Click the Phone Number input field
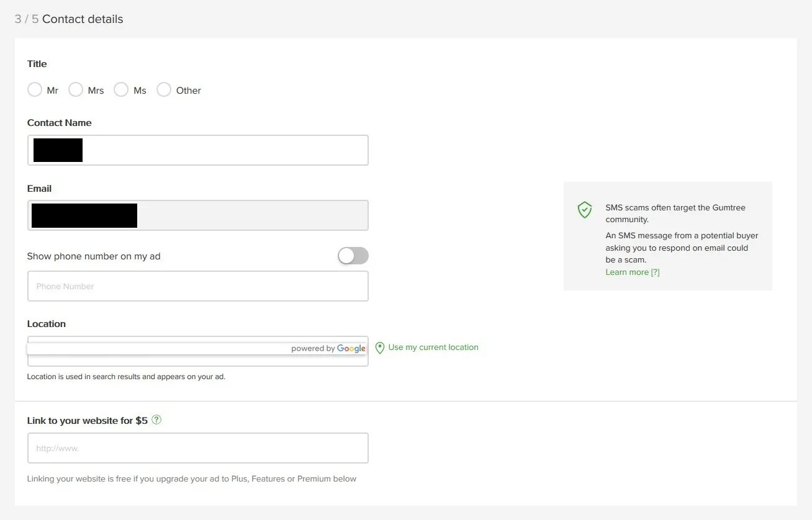The height and width of the screenshot is (520, 812). 197,286
